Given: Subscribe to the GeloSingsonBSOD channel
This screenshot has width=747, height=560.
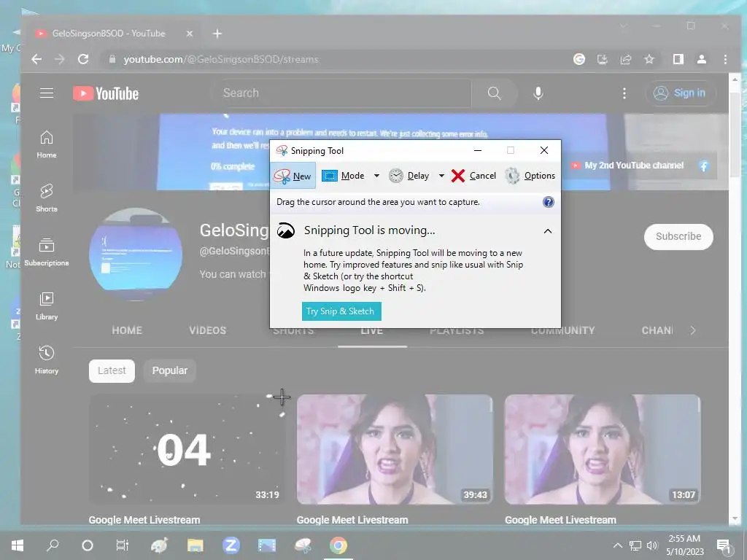Looking at the screenshot, I should click(678, 237).
